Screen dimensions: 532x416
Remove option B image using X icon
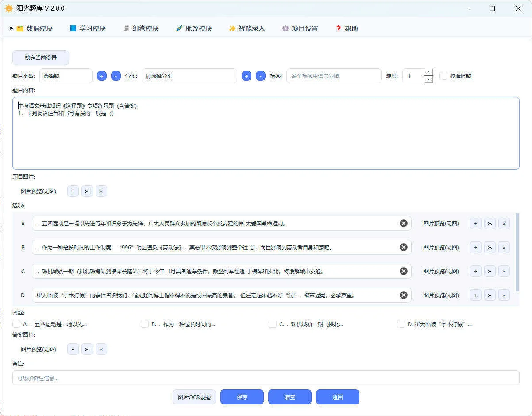pyautogui.click(x=504, y=247)
